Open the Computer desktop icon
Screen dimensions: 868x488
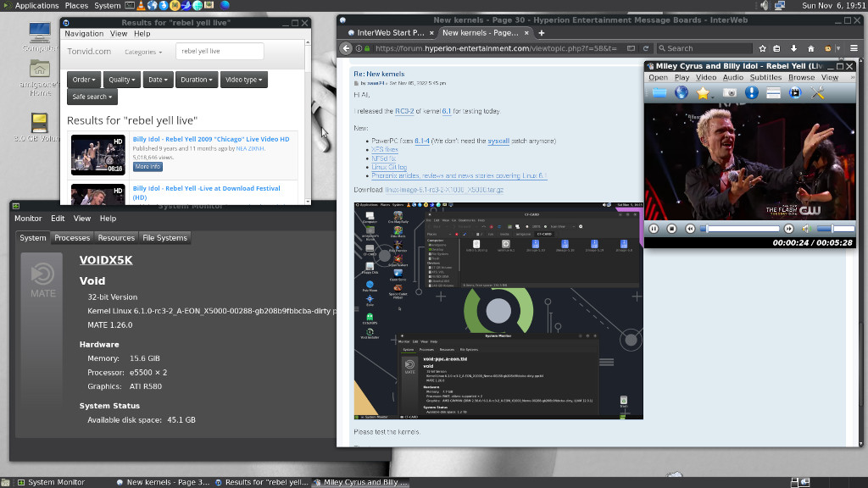tap(39, 37)
